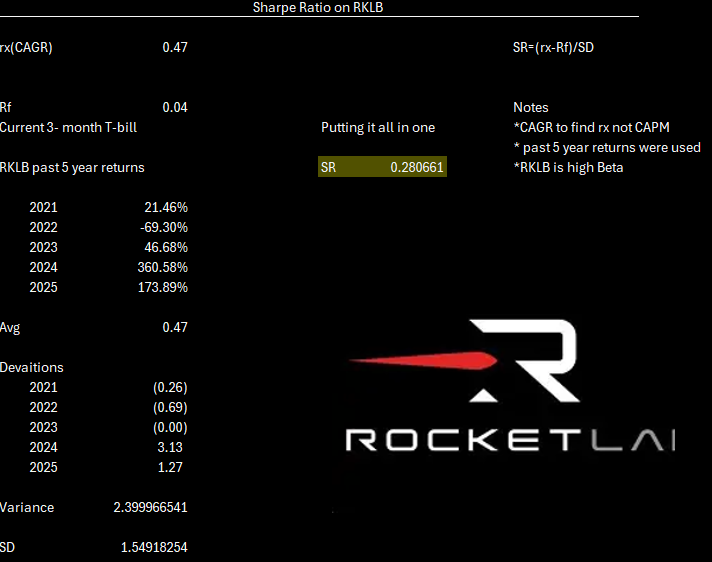Image resolution: width=712 pixels, height=562 pixels.
Task: Click the deviation value (0.26)
Action: (170, 387)
